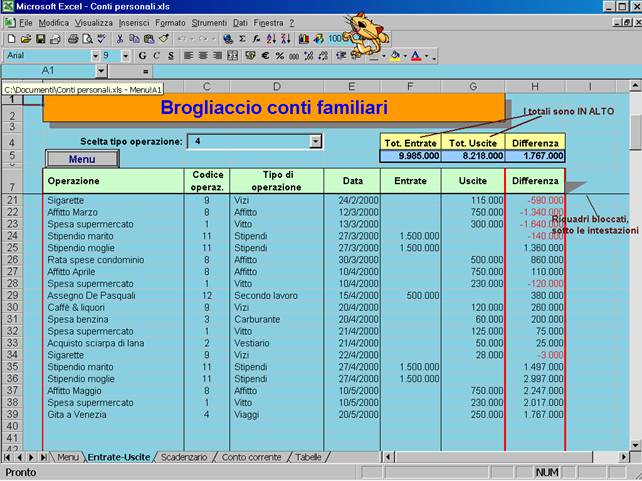This screenshot has width=642, height=481.
Task: Click the Save icon in the toolbar
Action: click(x=40, y=39)
